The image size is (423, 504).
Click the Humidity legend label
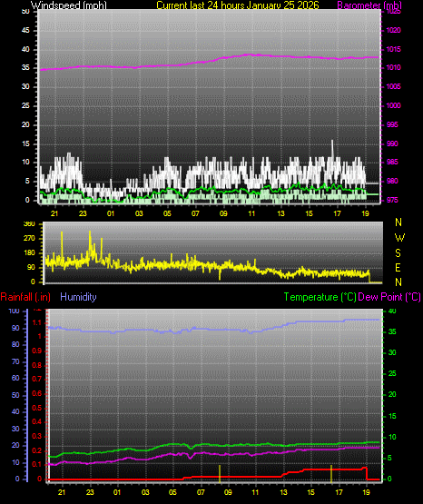78,297
